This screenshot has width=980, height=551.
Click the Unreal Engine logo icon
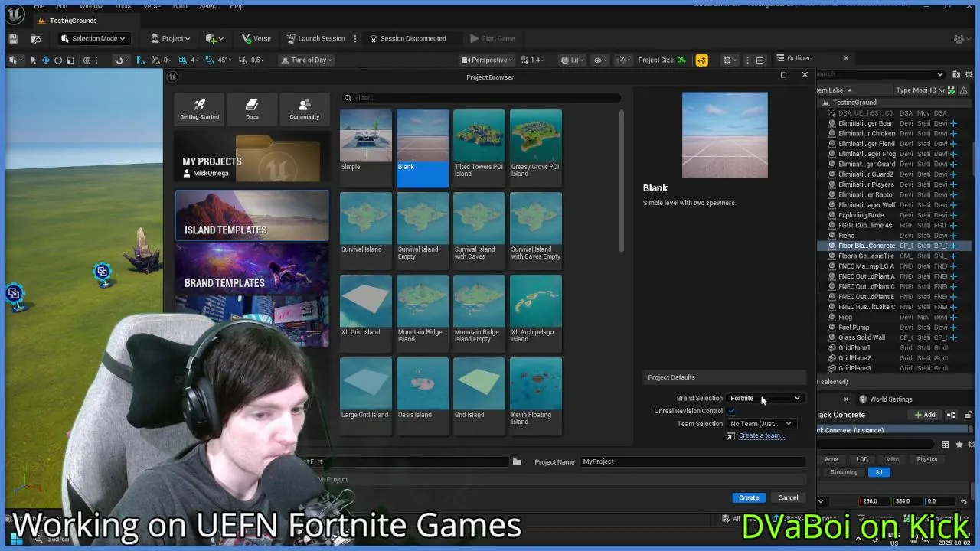pyautogui.click(x=15, y=14)
